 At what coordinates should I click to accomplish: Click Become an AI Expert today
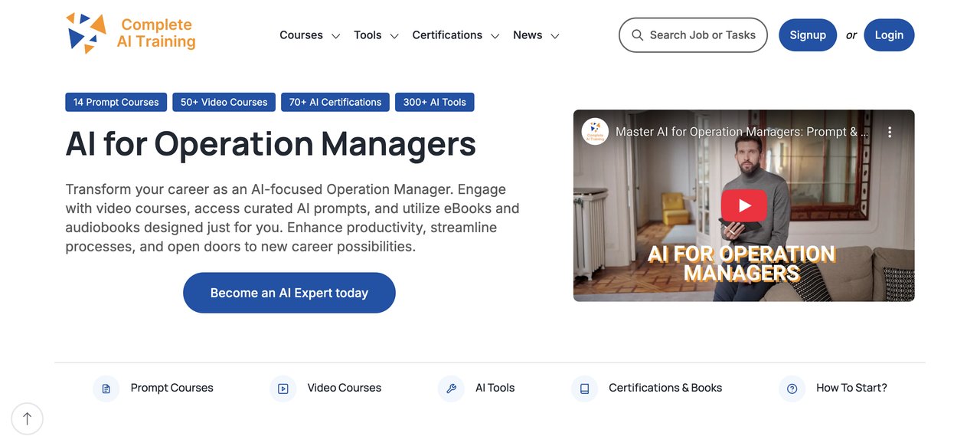[x=289, y=293]
